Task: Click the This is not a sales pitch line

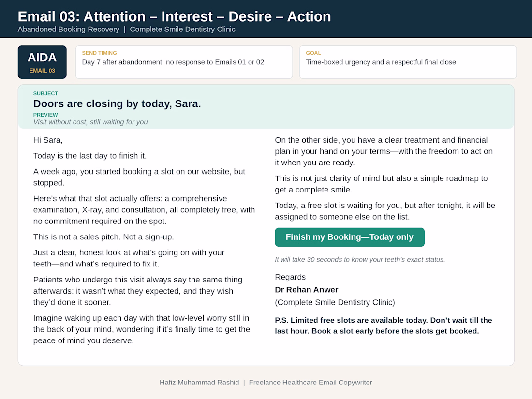Action: click(x=103, y=237)
